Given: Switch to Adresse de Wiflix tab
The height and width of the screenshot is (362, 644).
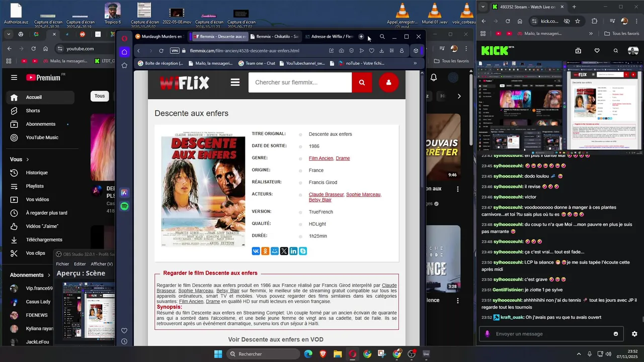Looking at the screenshot, I should click(330, 37).
